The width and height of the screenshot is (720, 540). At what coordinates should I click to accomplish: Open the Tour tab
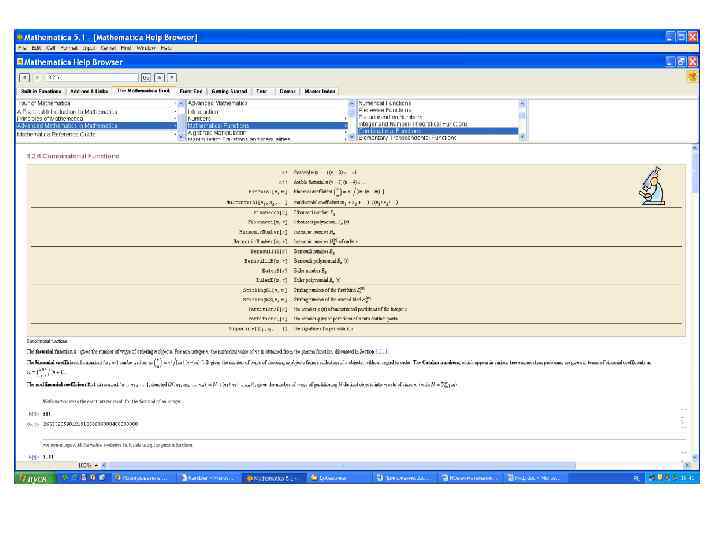261,91
